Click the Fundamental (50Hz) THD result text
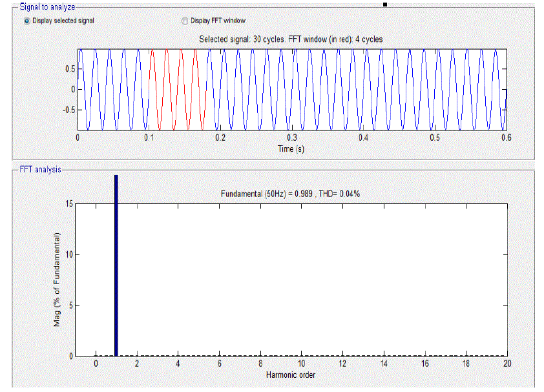Image resolution: width=544 pixels, height=392 pixels. coord(290,194)
